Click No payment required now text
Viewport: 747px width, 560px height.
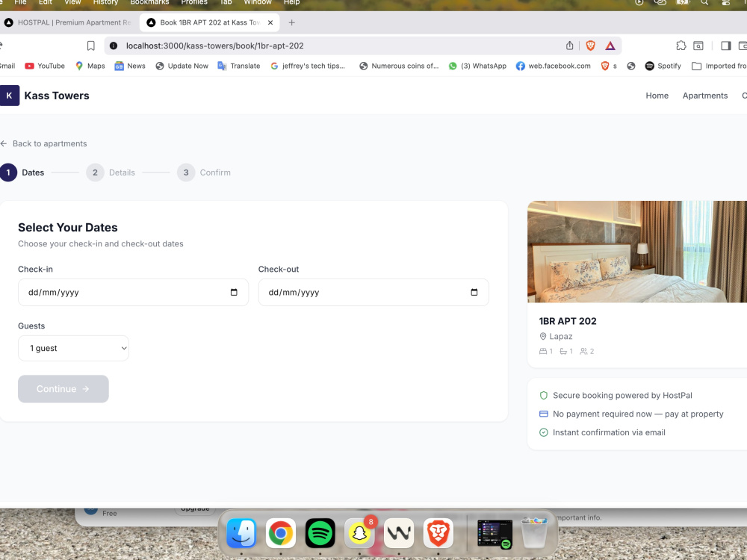pyautogui.click(x=638, y=414)
